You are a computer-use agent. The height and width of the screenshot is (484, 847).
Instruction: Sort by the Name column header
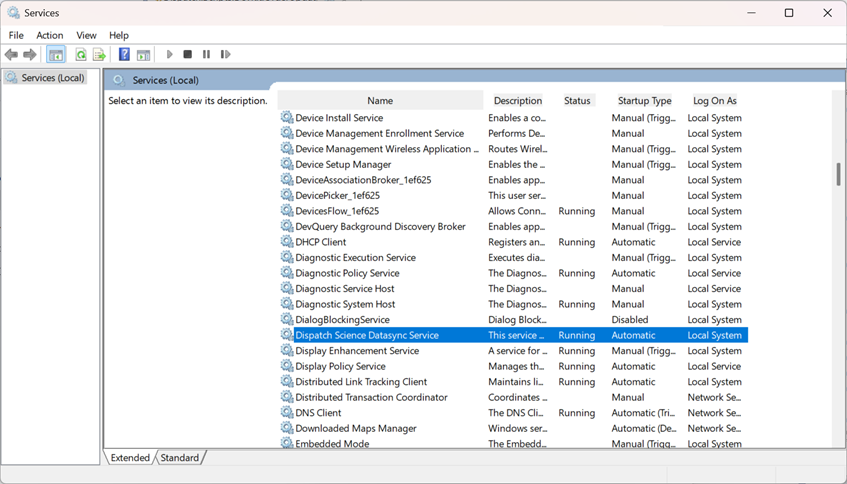tap(380, 100)
